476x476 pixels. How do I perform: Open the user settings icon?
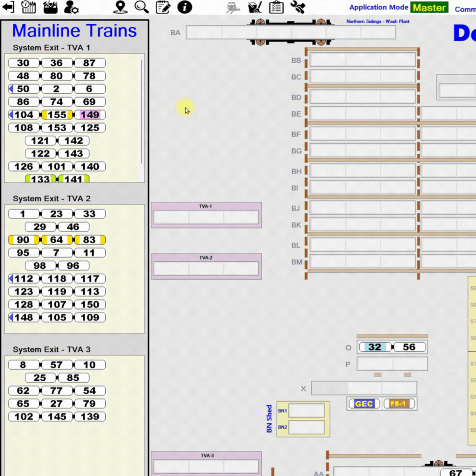pyautogui.click(x=71, y=7)
